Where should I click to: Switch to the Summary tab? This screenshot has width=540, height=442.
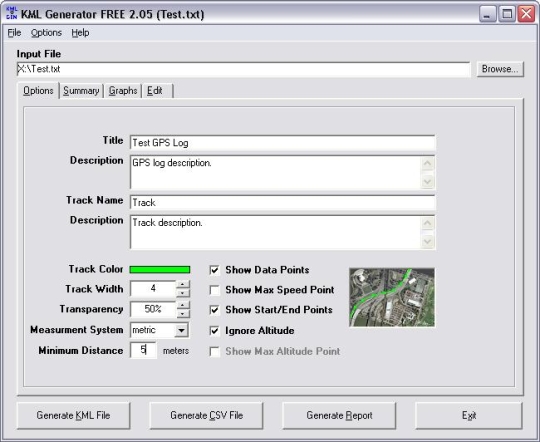(81, 91)
